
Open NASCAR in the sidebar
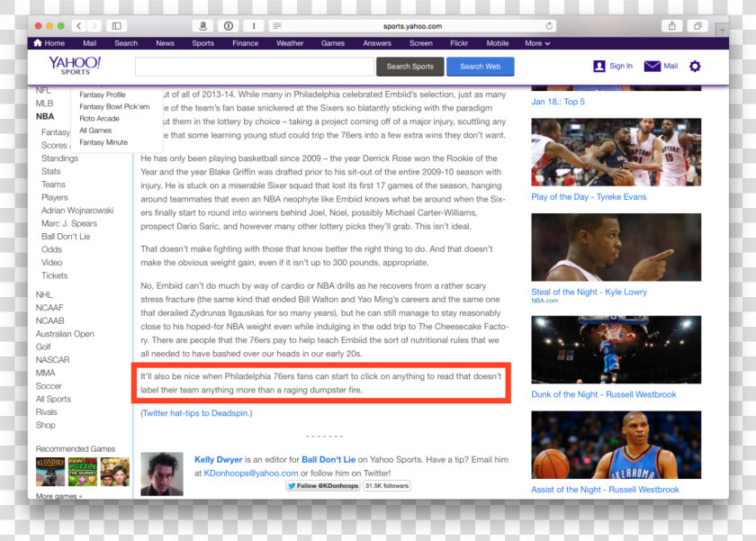(52, 360)
